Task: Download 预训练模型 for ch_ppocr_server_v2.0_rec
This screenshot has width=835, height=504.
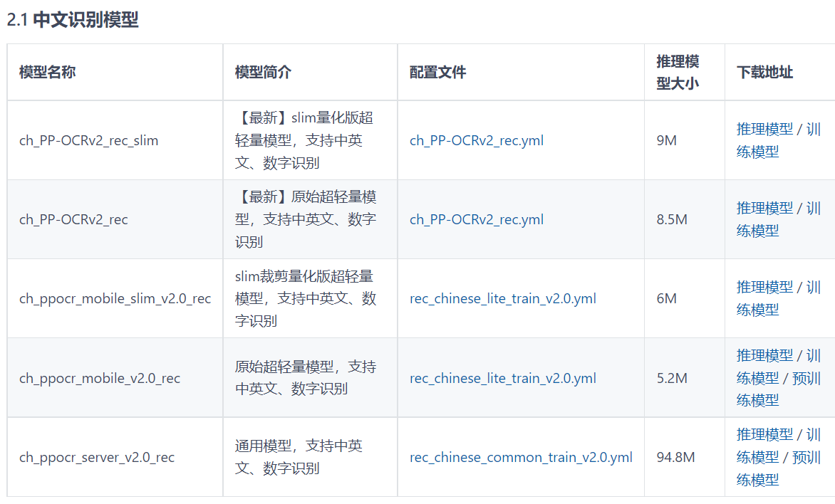Action: click(806, 457)
